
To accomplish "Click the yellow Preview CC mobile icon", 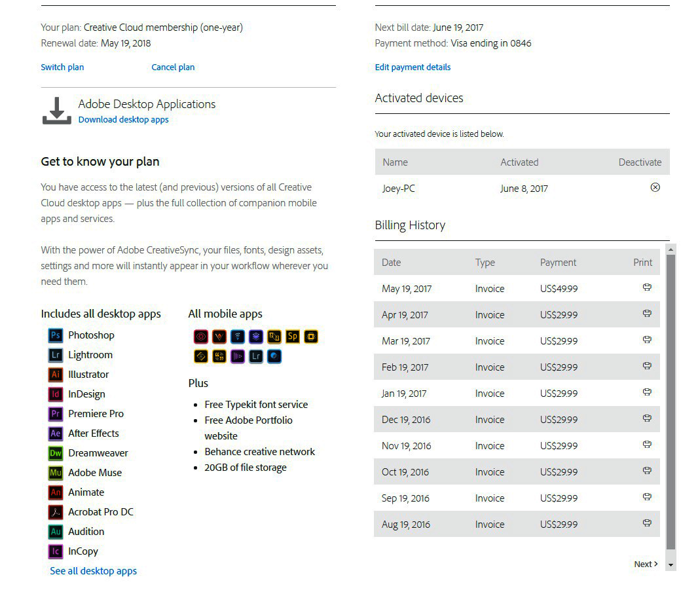I will click(311, 337).
